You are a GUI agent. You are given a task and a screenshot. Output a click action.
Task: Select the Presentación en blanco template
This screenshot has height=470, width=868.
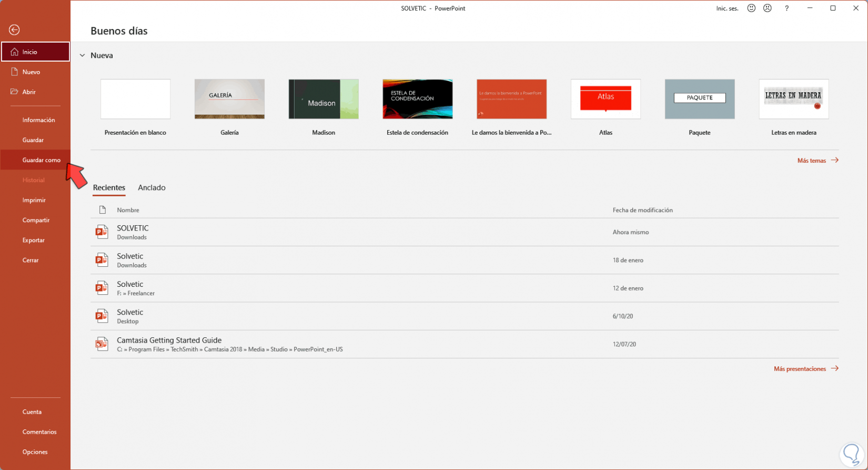click(135, 99)
